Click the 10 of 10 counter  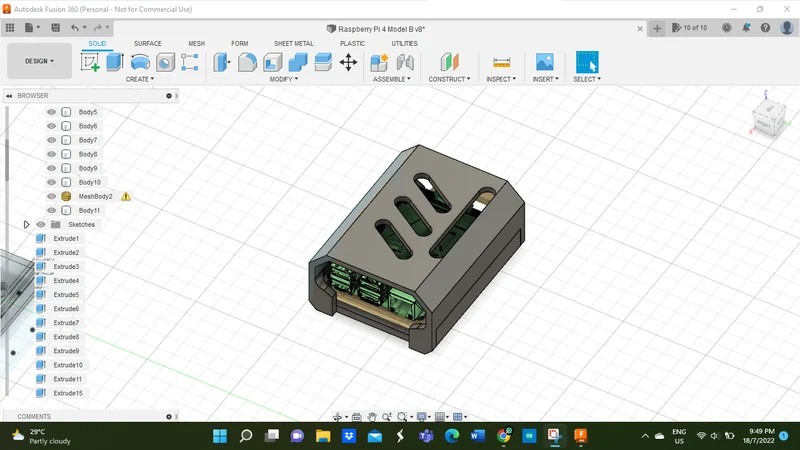[690, 28]
